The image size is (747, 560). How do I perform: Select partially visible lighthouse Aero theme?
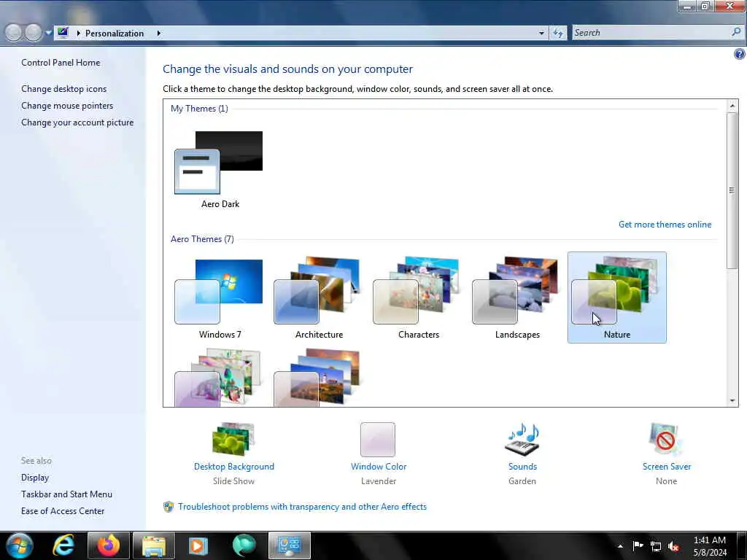click(319, 377)
